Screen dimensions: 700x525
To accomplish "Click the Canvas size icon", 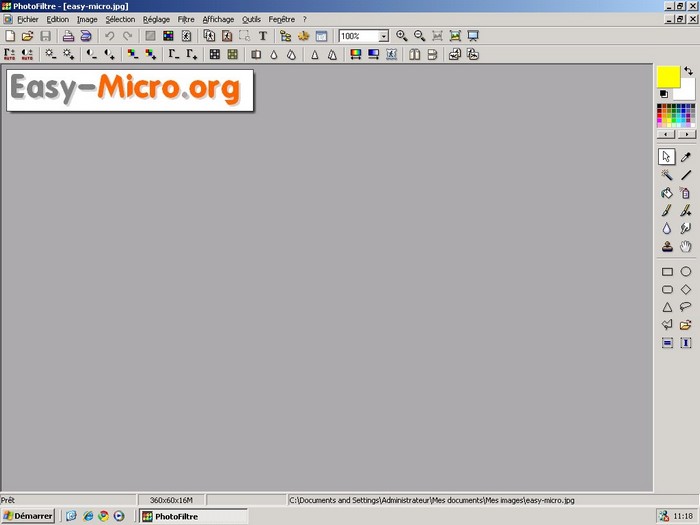I will (227, 36).
